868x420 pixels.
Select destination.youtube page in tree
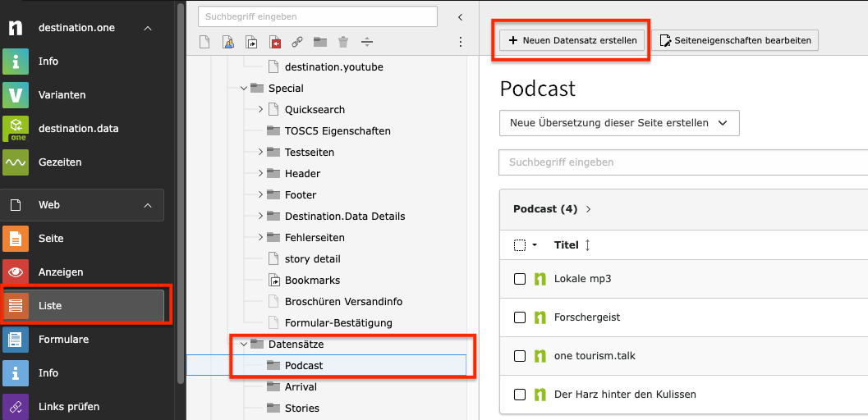tap(333, 67)
